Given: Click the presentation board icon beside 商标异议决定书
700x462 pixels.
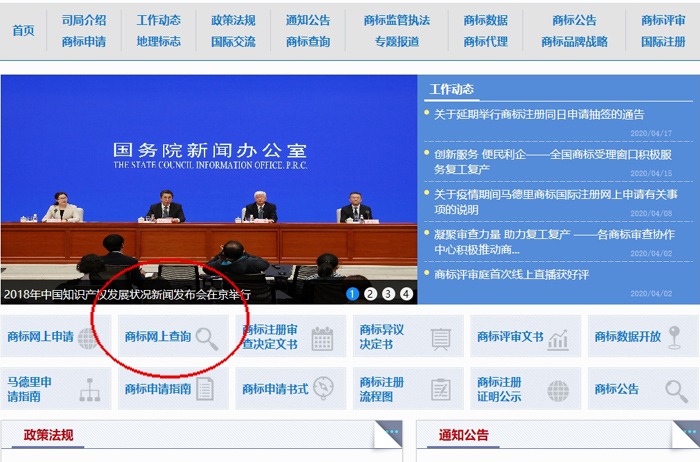Looking at the screenshot, I should click(x=441, y=339).
